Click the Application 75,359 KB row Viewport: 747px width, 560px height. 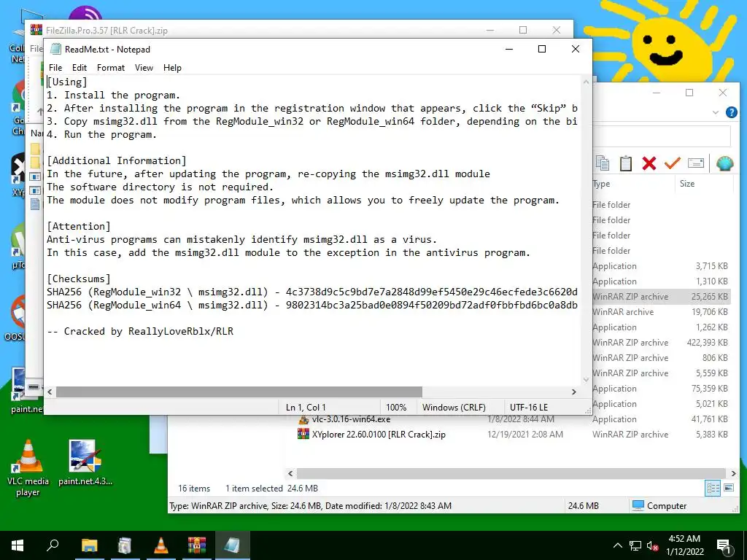660,389
